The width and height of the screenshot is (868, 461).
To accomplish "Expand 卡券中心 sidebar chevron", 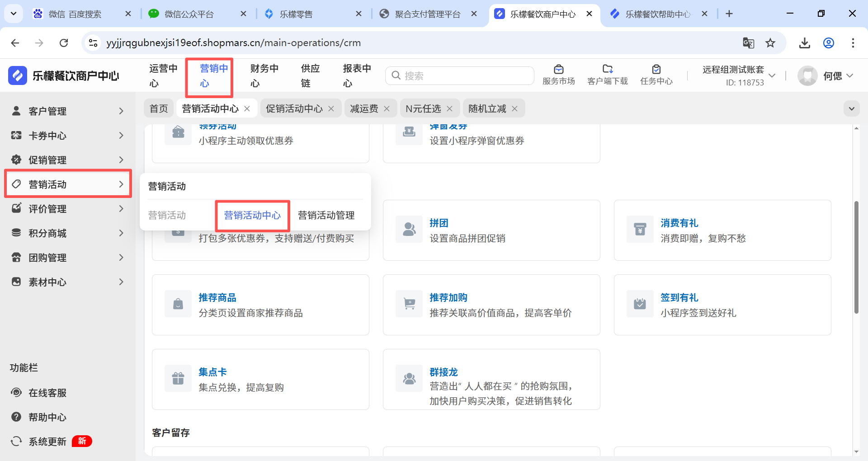I will pos(121,135).
